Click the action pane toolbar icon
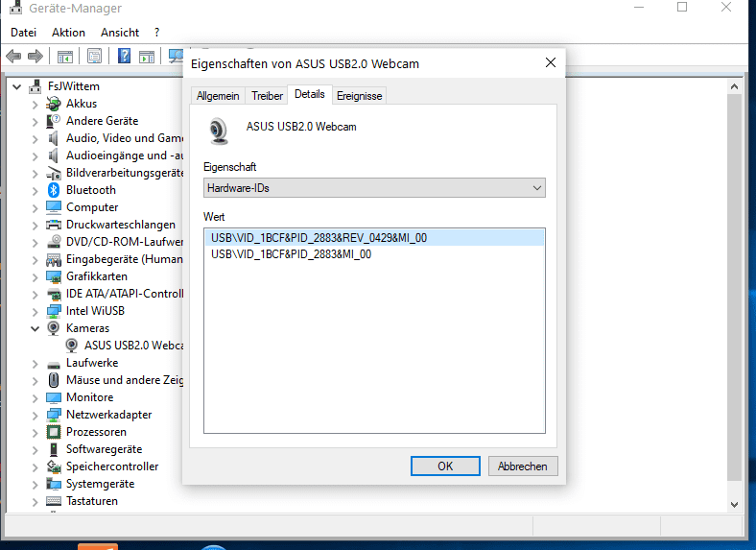The image size is (756, 550). pos(147,57)
